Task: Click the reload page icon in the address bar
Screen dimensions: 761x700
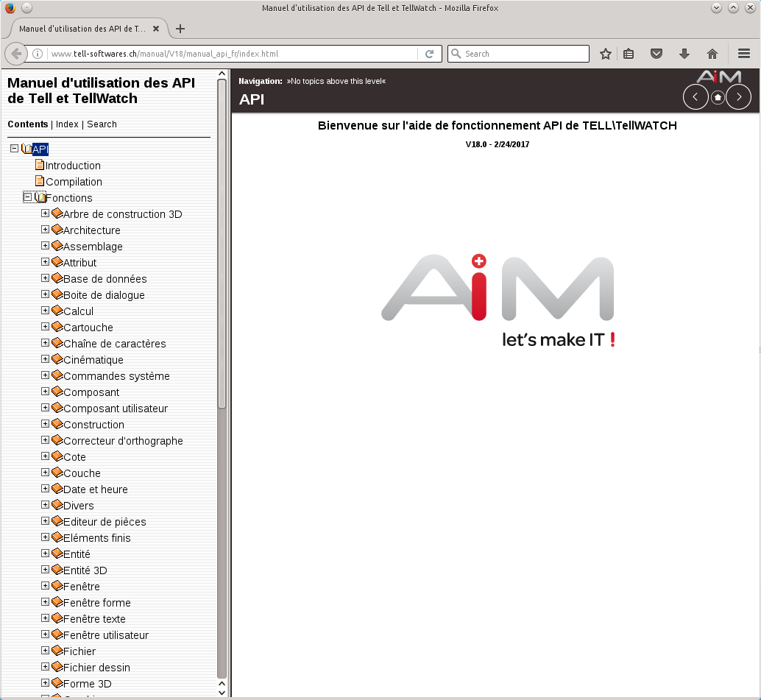Action: pyautogui.click(x=429, y=54)
